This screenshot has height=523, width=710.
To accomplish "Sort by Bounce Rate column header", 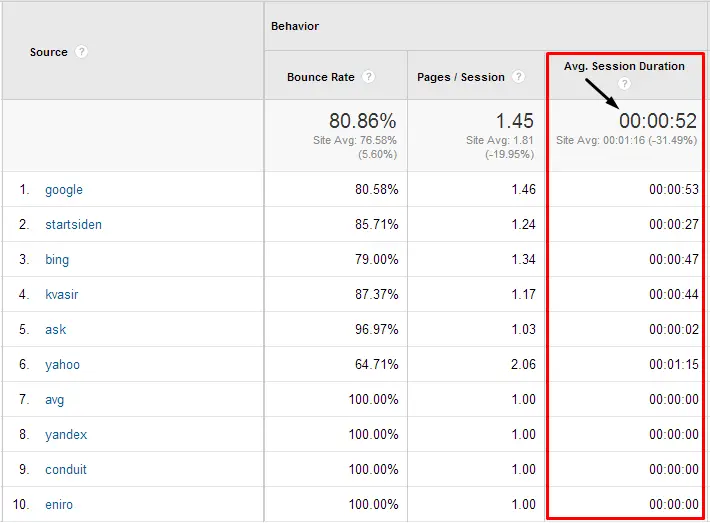I will [x=321, y=77].
